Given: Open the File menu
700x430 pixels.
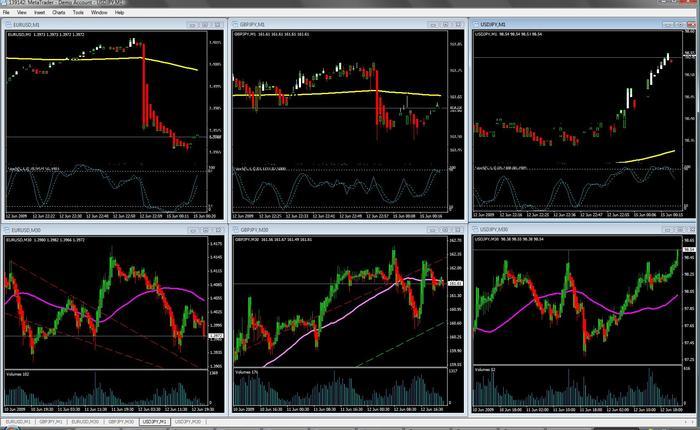Looking at the screenshot, I should [6, 13].
